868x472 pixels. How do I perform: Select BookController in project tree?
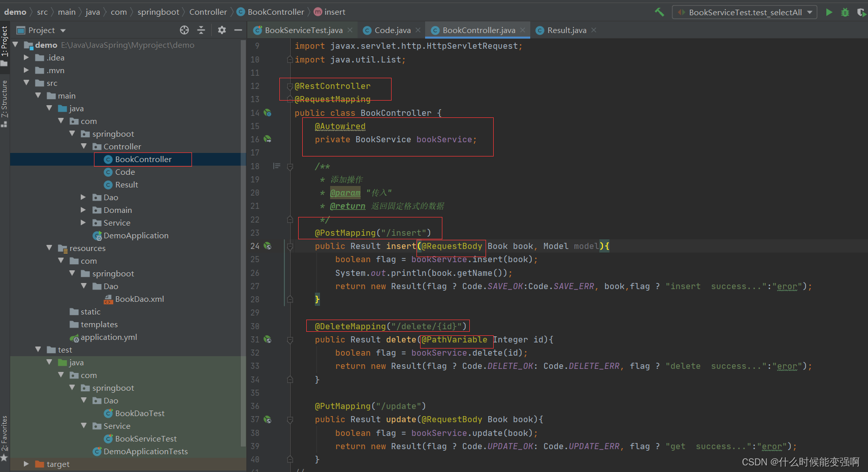tap(143, 159)
